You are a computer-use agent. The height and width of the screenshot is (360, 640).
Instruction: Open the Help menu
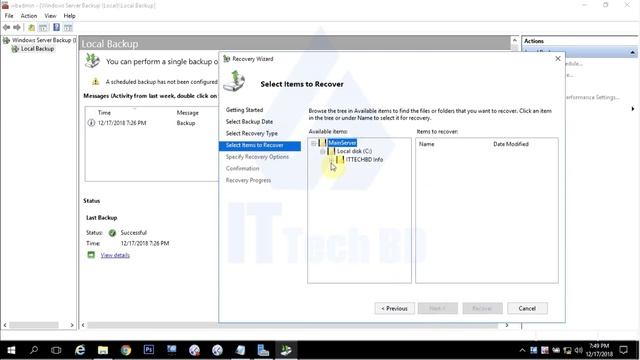point(69,16)
